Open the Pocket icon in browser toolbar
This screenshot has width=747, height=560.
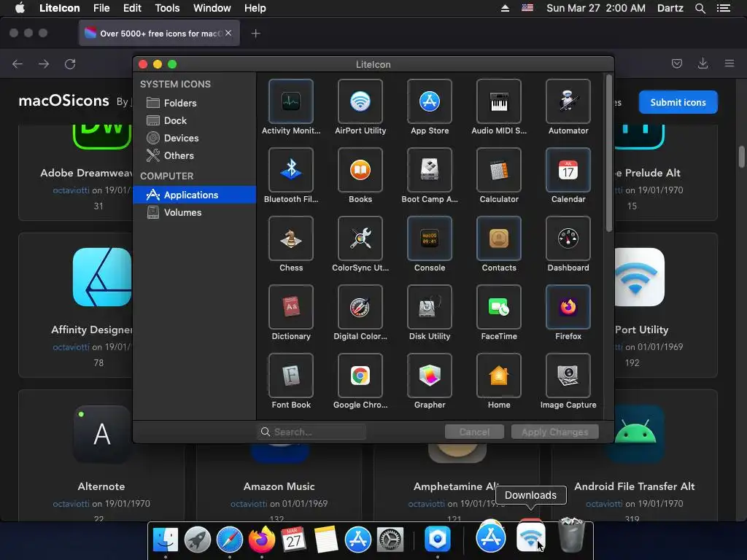[x=677, y=63]
